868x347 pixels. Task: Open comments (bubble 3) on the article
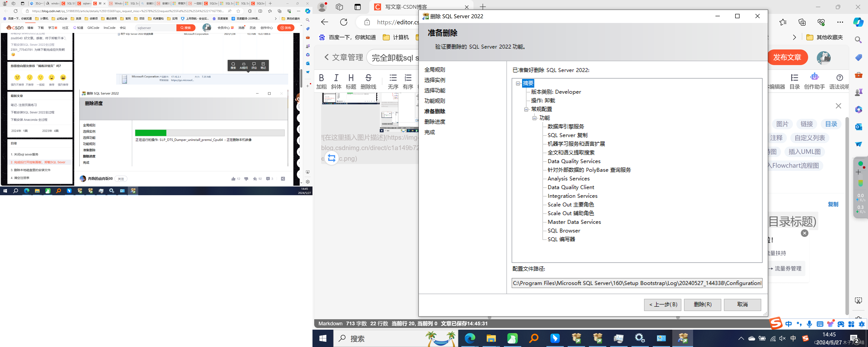click(x=270, y=179)
